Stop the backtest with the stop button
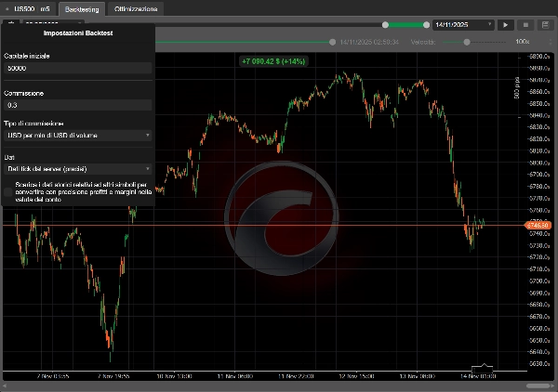The height and width of the screenshot is (392, 558). tap(525, 25)
